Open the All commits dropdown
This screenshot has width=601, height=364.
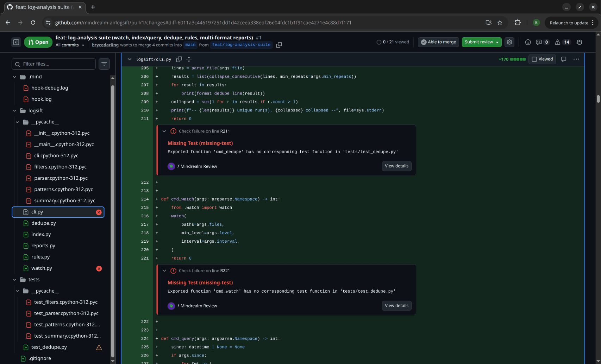70,45
